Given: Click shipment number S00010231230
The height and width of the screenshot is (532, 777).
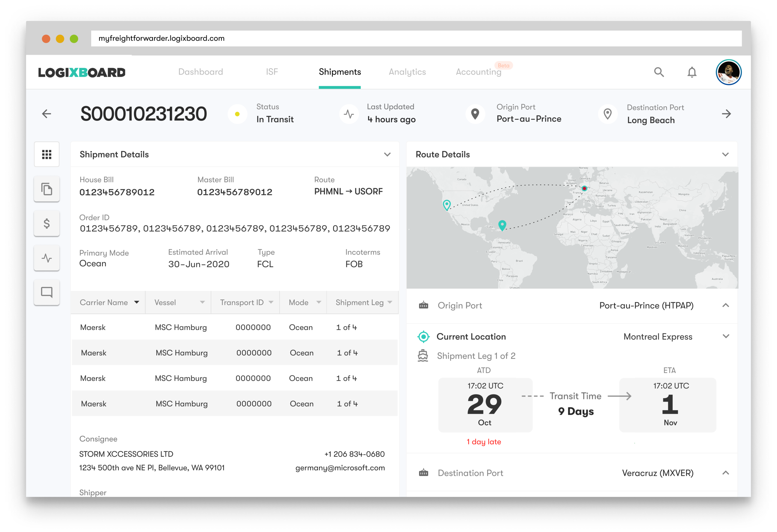Looking at the screenshot, I should (143, 114).
